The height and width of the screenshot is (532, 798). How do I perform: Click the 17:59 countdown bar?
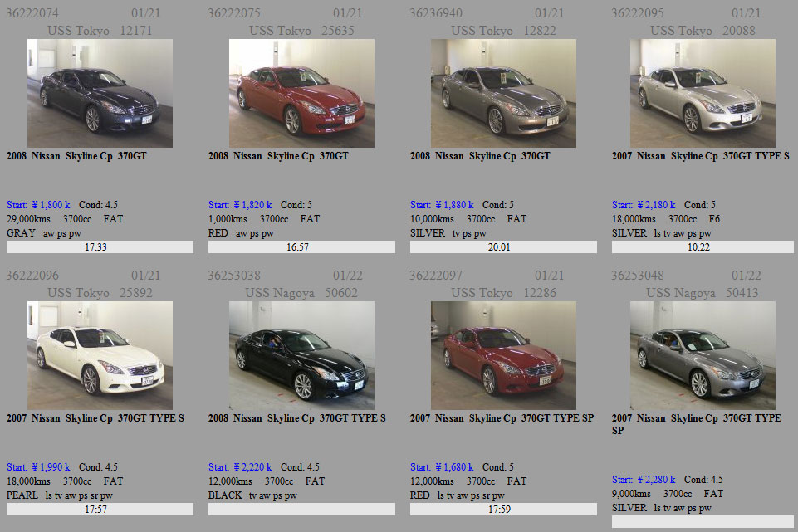(503, 510)
